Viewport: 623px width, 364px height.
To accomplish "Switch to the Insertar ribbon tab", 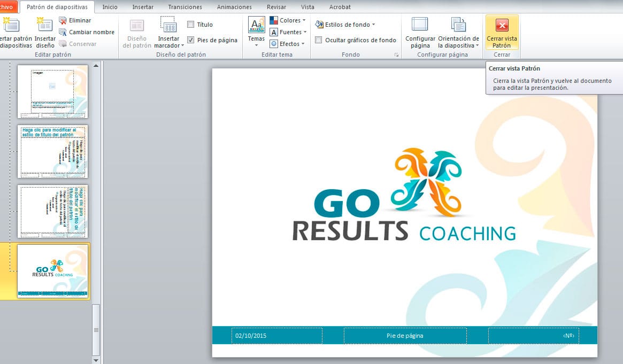I will pos(143,7).
